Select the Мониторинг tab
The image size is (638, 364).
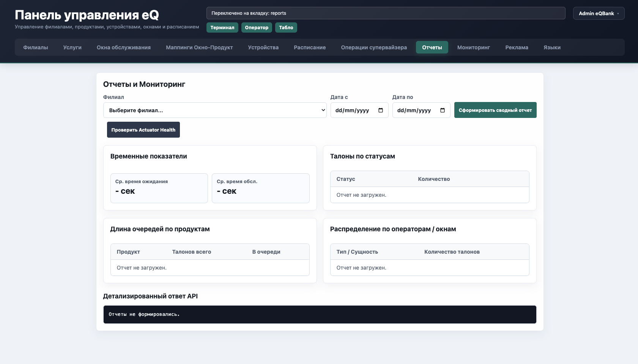click(474, 47)
